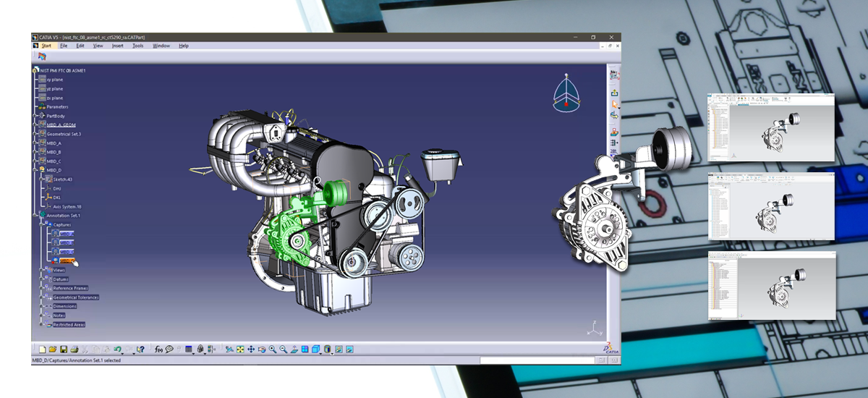The height and width of the screenshot is (398, 868).
Task: Click status text 'MBD_D/Captures/Annotation Set.1 selected'
Action: point(76,360)
